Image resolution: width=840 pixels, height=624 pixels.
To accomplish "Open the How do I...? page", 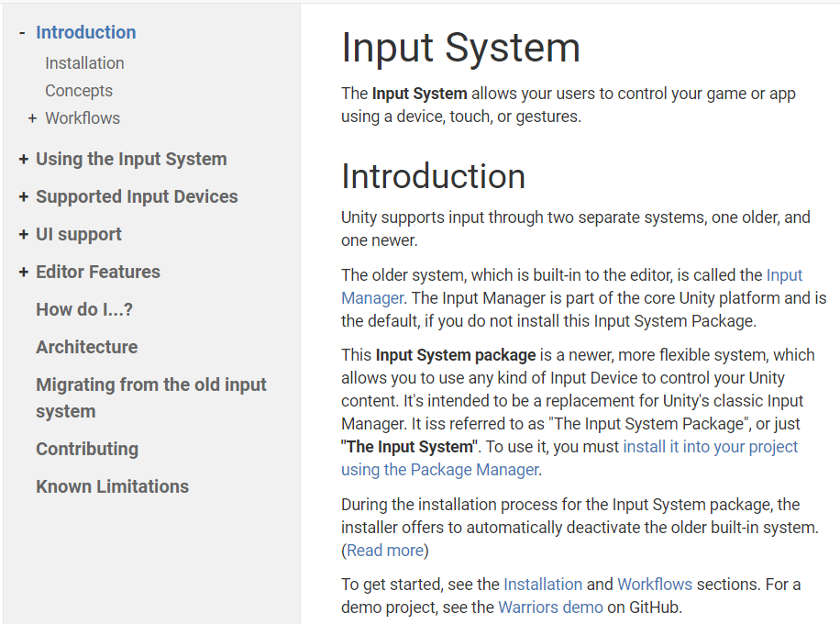I will [x=84, y=309].
